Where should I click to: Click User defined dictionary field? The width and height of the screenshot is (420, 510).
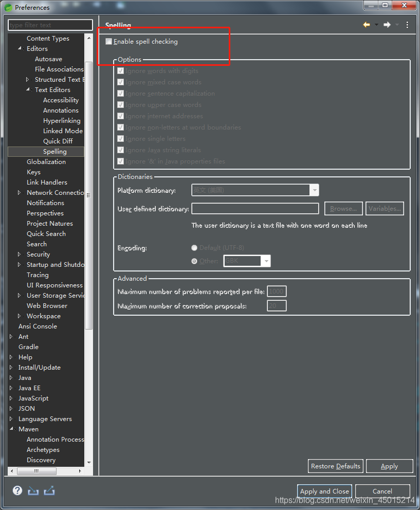coord(255,209)
